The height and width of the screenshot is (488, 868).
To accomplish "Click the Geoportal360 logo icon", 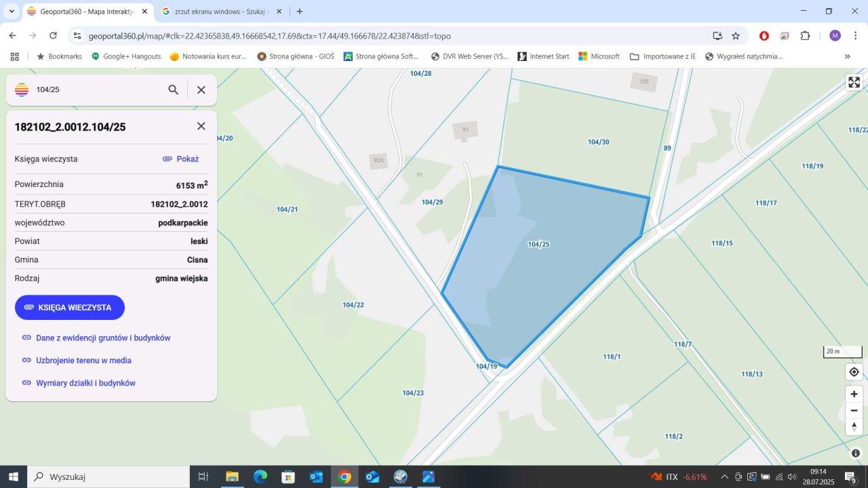I will click(22, 89).
